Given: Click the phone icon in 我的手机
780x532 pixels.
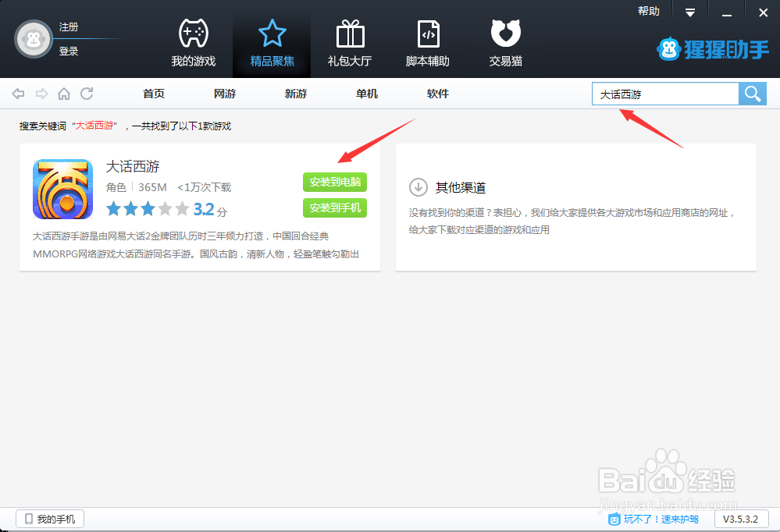Looking at the screenshot, I should pyautogui.click(x=29, y=519).
